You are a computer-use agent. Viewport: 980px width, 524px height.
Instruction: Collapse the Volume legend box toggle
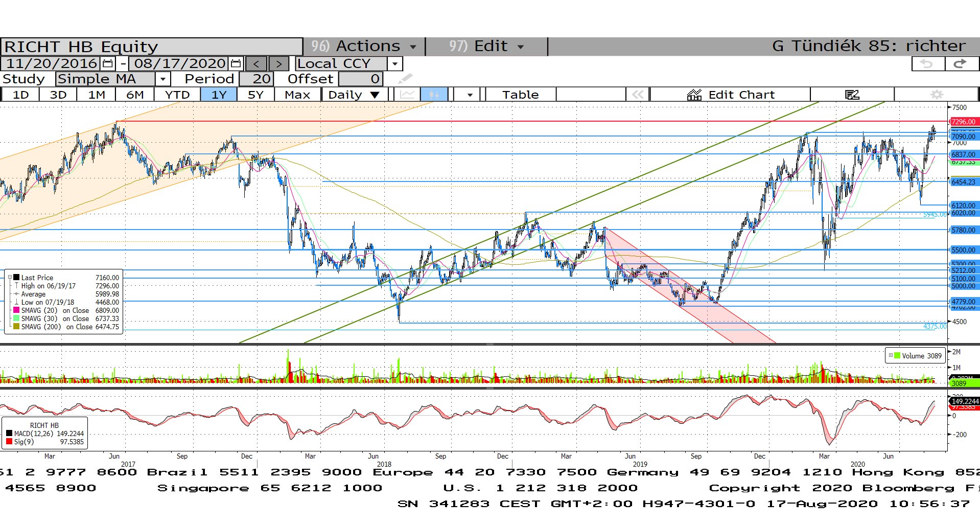891,355
